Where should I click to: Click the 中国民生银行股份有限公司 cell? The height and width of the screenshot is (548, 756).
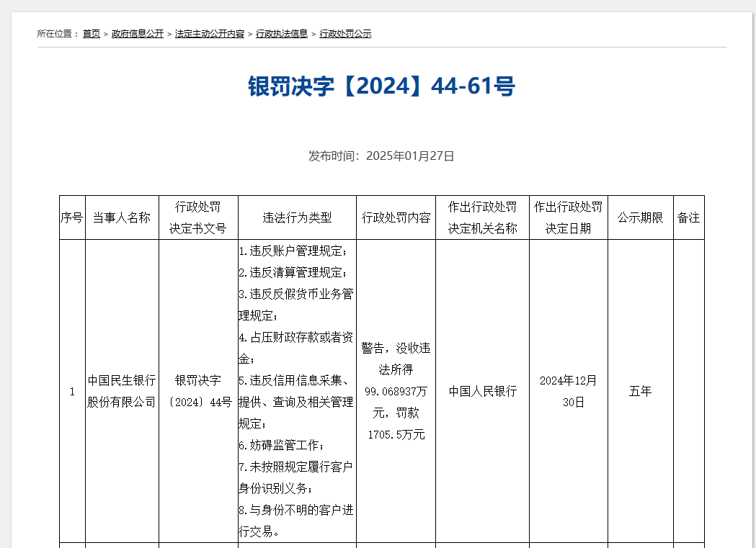(x=122, y=392)
